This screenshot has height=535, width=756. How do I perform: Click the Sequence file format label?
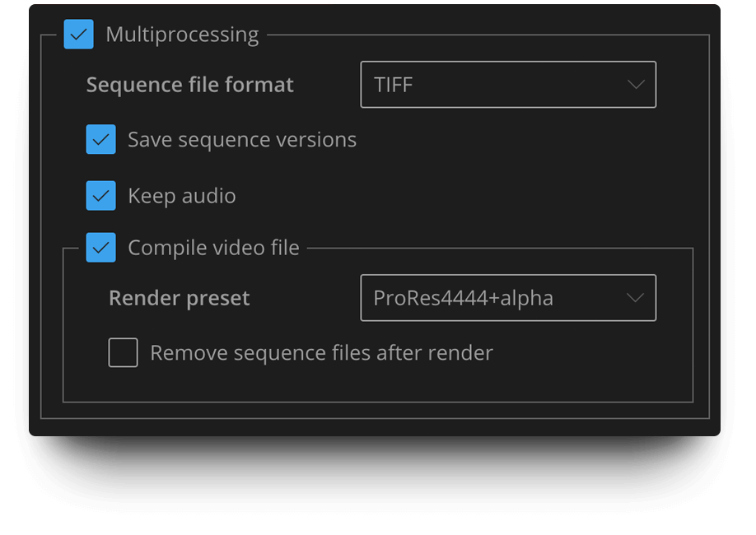(189, 84)
